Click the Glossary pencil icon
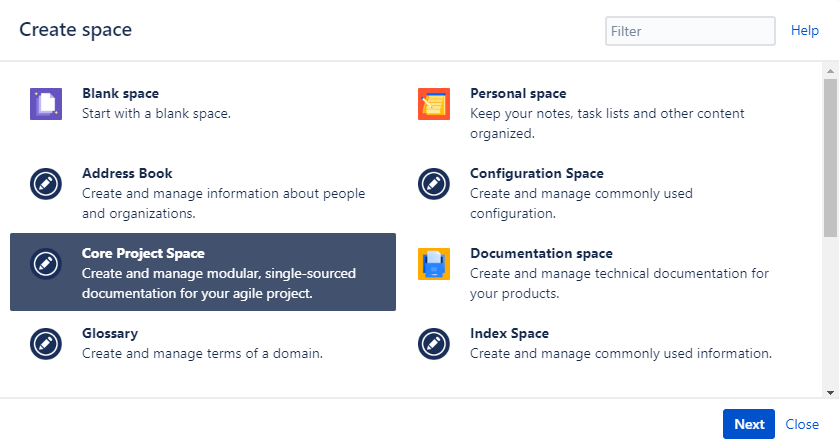Image resolution: width=839 pixels, height=447 pixels. tap(46, 344)
